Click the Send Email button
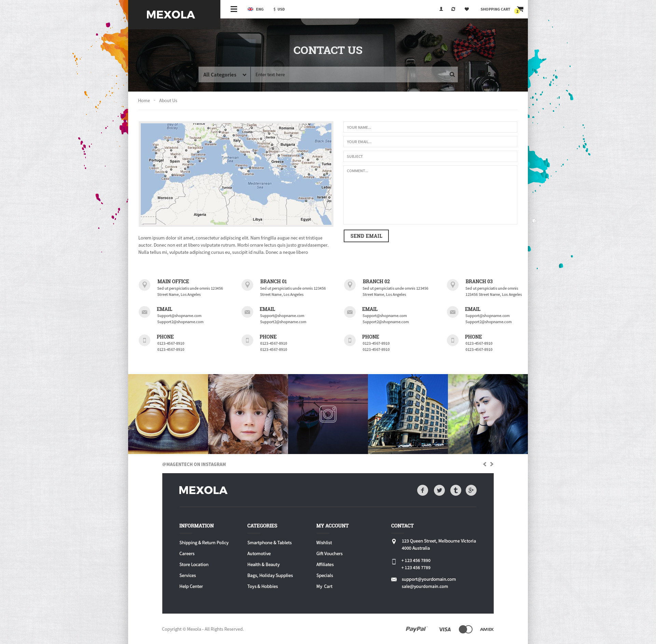Screen dimensions: 656x644 tap(366, 236)
